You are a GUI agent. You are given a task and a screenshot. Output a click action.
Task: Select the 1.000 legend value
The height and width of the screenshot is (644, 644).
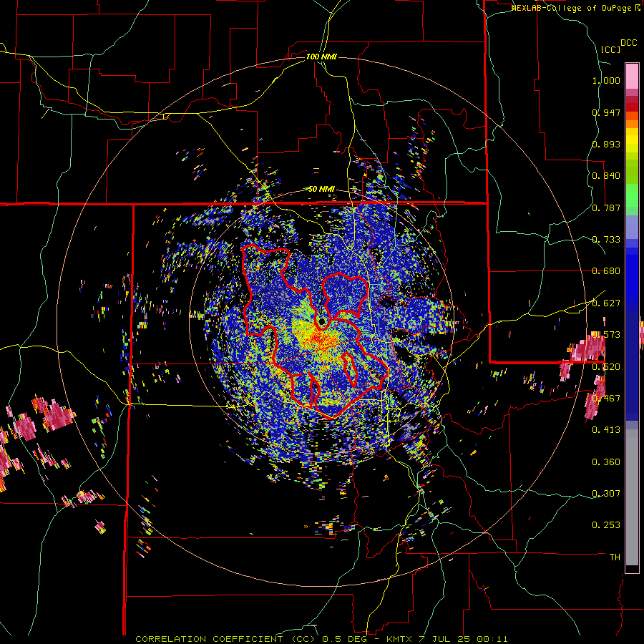[x=606, y=80]
